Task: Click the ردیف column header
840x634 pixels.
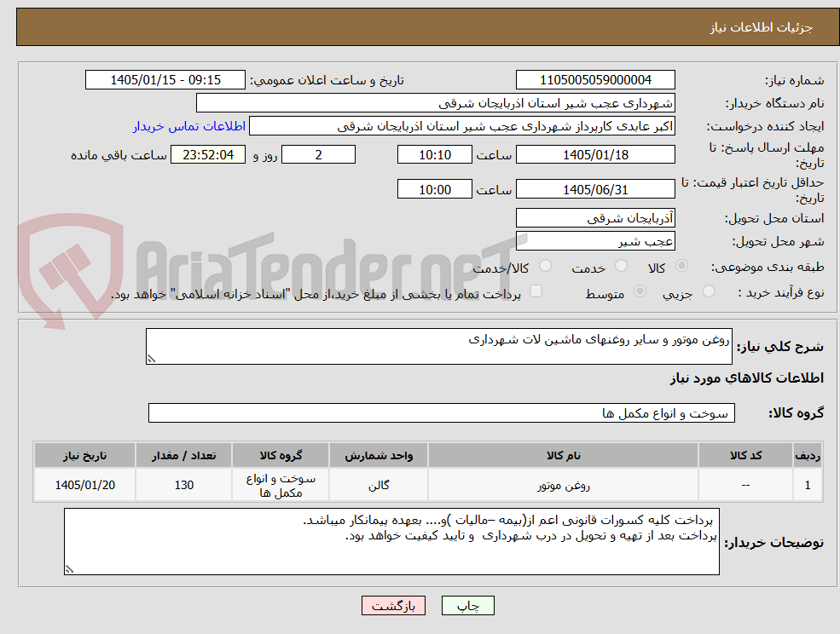Action: [808, 455]
